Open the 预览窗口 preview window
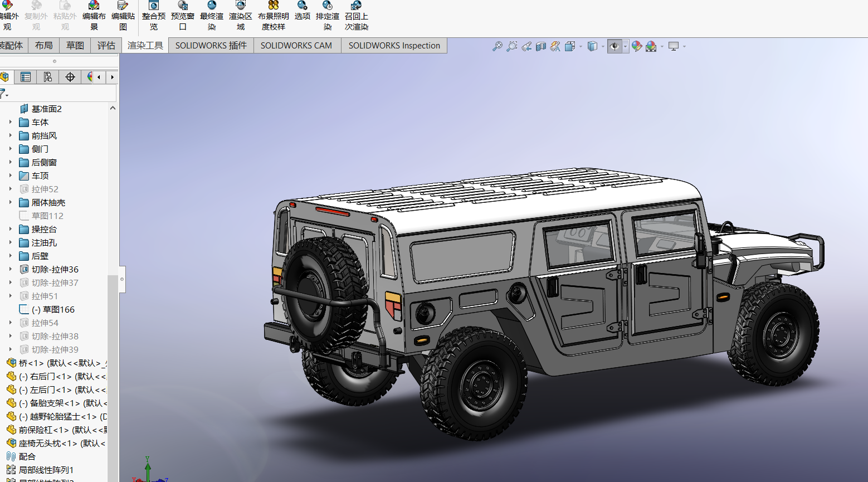Image resolution: width=868 pixels, height=482 pixels. coord(183,16)
